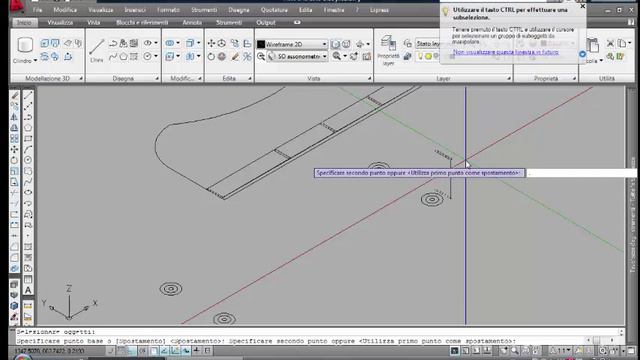Viewport: 640px width, 360px height.
Task: Select the Cilindro solid tool
Action: pyautogui.click(x=25, y=45)
